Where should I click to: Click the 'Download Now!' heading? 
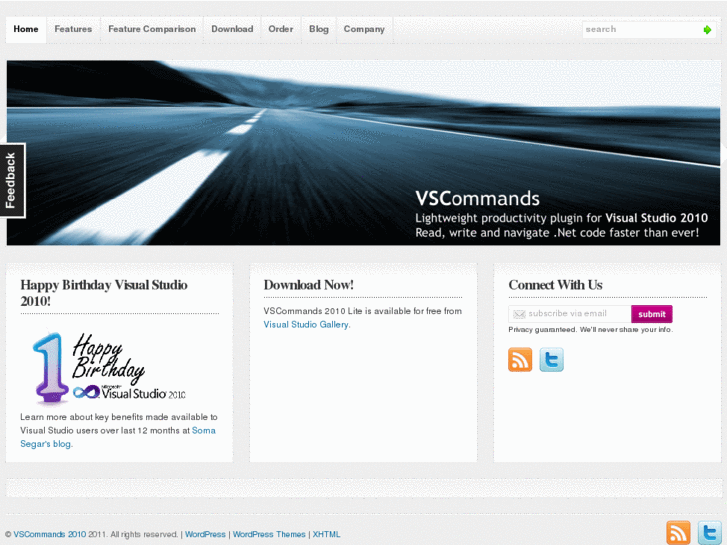pos(309,285)
